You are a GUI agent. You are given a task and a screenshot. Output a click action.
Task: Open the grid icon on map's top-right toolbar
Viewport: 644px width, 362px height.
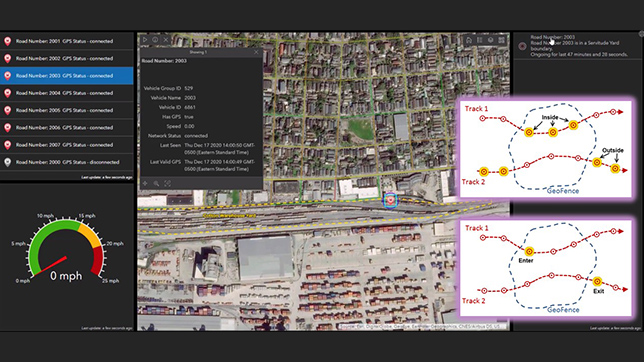tap(501, 40)
